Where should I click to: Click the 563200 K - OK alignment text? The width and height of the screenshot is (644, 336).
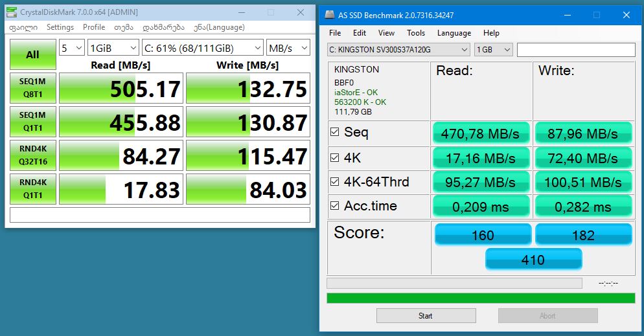click(x=360, y=102)
